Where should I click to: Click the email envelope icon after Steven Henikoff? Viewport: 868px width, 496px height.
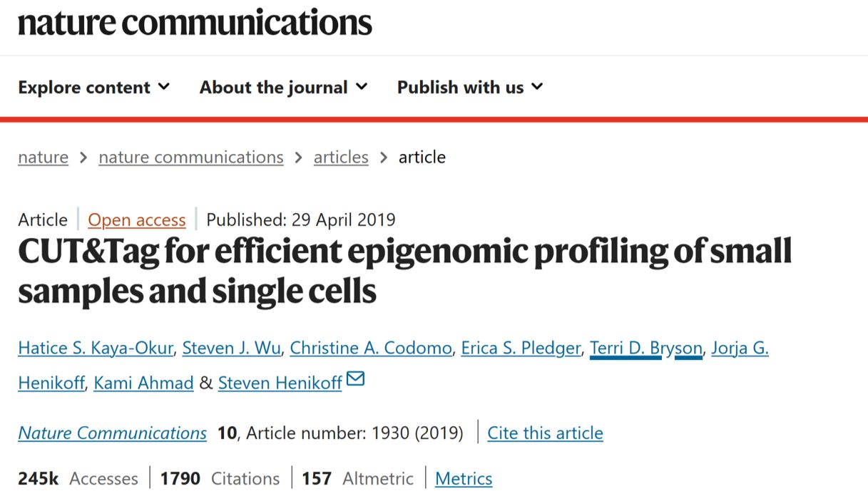coord(355,379)
